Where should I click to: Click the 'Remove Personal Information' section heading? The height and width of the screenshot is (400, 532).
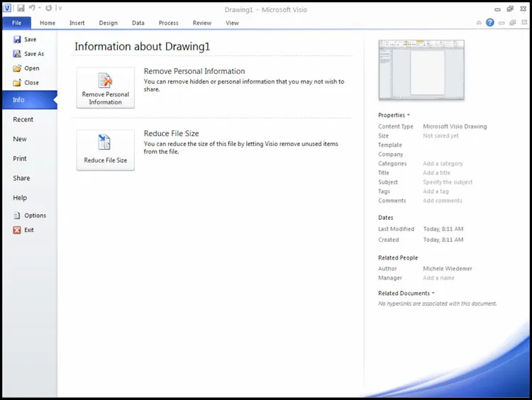pos(194,71)
